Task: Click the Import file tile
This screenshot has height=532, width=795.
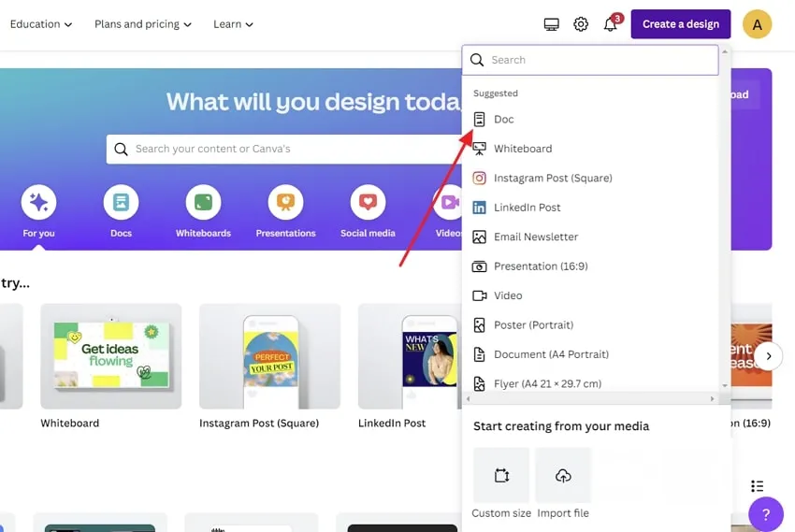Action: point(563,475)
